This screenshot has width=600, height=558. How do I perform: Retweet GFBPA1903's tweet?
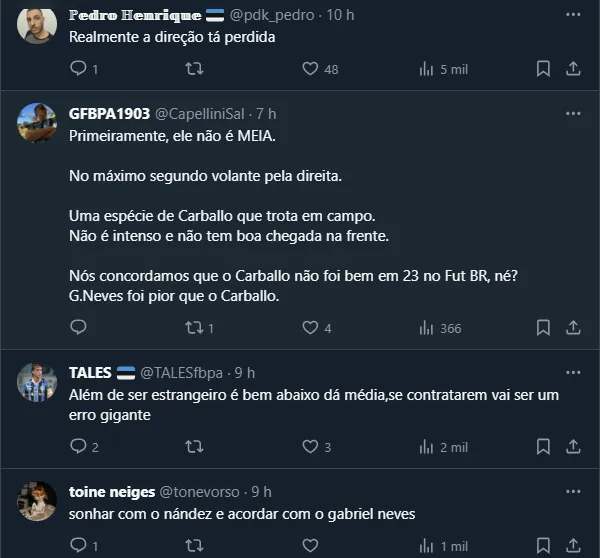click(x=196, y=328)
